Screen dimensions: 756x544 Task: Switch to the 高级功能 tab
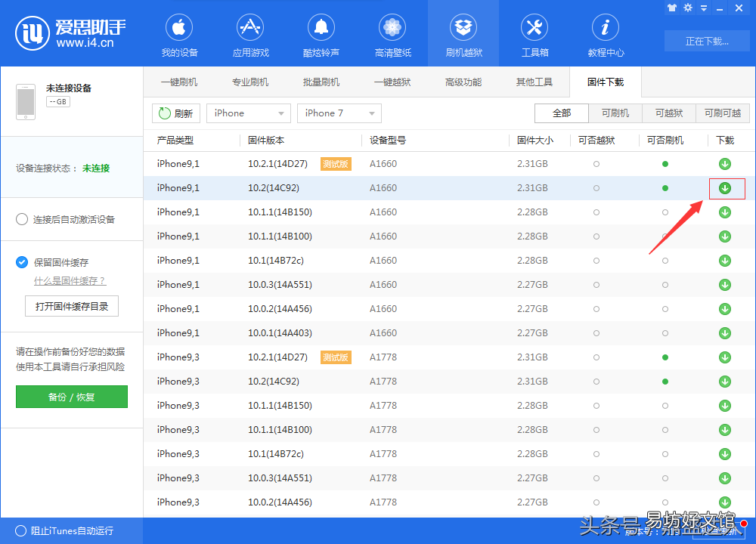(x=463, y=82)
